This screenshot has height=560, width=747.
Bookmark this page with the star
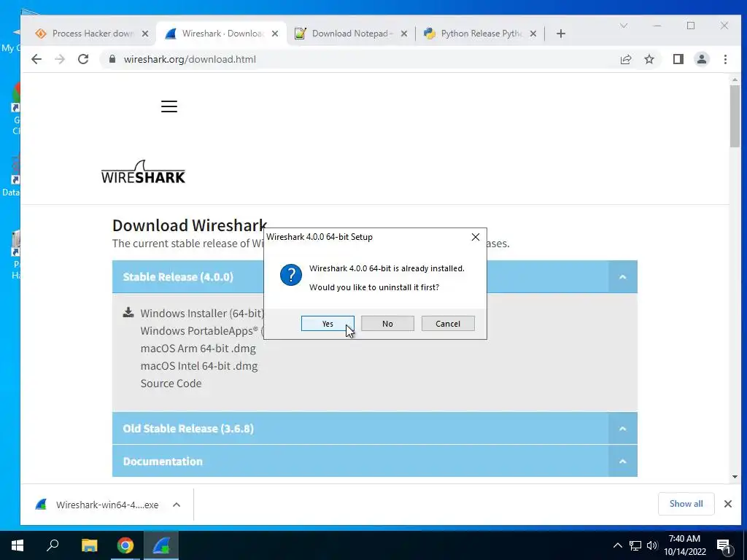[x=649, y=59]
